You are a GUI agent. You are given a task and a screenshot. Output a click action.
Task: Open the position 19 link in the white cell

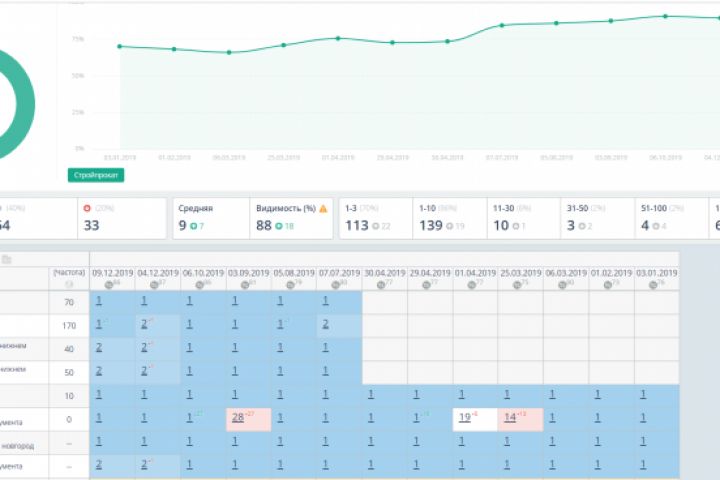(x=465, y=418)
